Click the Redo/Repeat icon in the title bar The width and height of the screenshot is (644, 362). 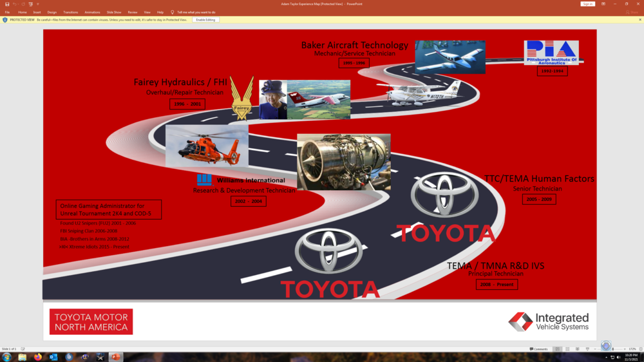coord(23,4)
